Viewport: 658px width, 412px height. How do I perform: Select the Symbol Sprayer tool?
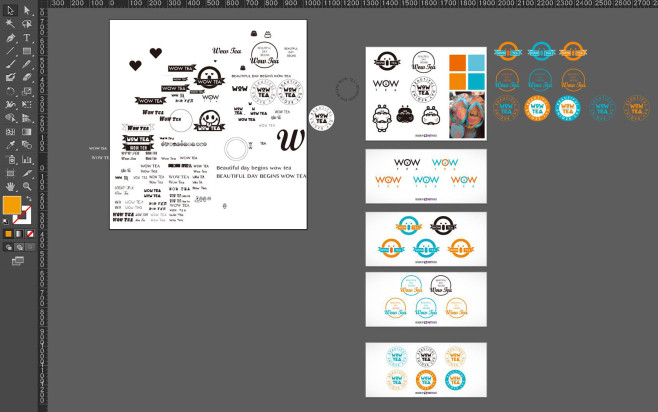(x=10, y=159)
